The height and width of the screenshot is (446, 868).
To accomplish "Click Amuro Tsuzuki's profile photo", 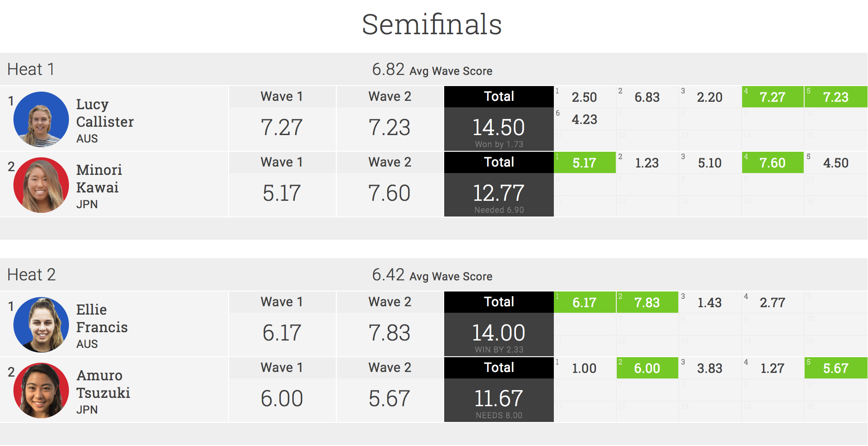I will click(41, 390).
